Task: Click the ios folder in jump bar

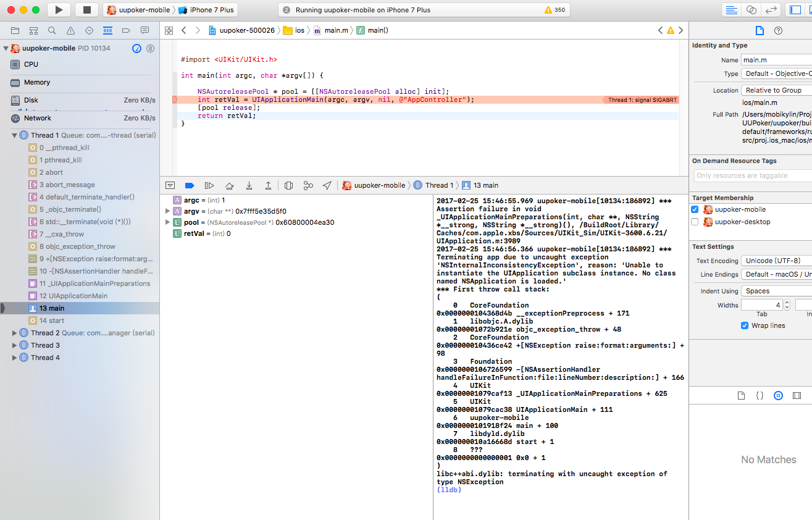Action: click(294, 30)
